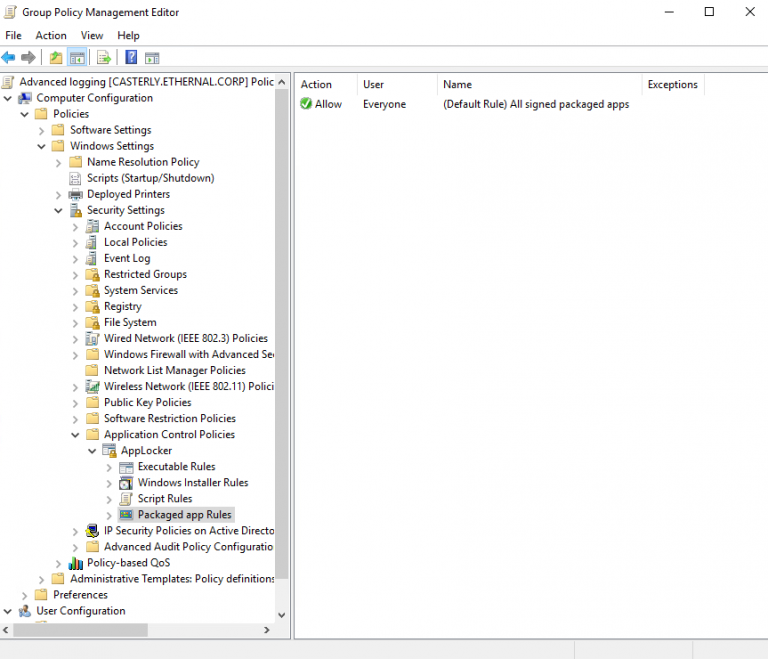Click the Back arrow toolbar icon
Viewport: 768px width, 659px height.
(9, 58)
